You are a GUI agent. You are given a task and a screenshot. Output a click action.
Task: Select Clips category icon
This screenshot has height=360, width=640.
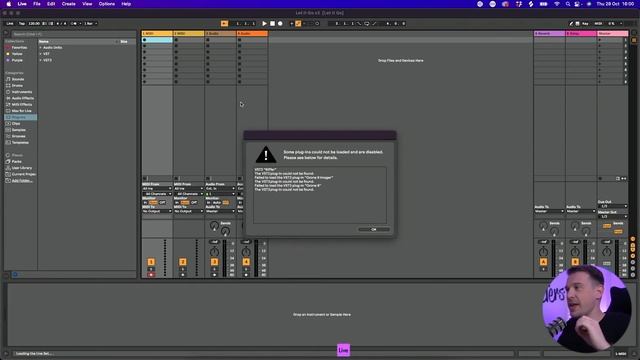[8, 124]
